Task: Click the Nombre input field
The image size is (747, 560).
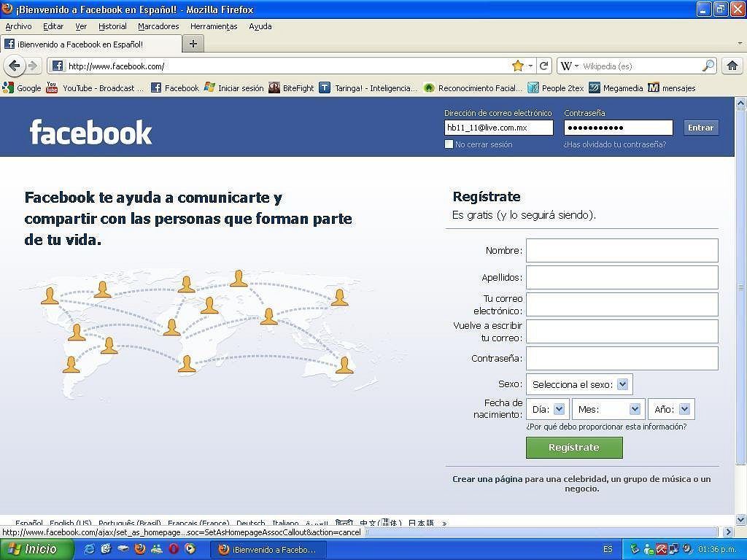Action: pos(622,251)
